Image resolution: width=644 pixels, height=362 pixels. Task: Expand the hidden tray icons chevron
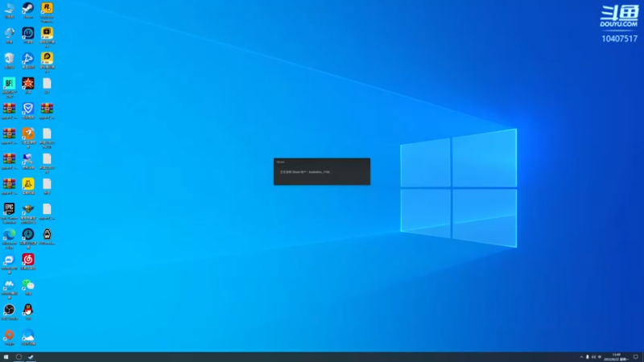581,357
